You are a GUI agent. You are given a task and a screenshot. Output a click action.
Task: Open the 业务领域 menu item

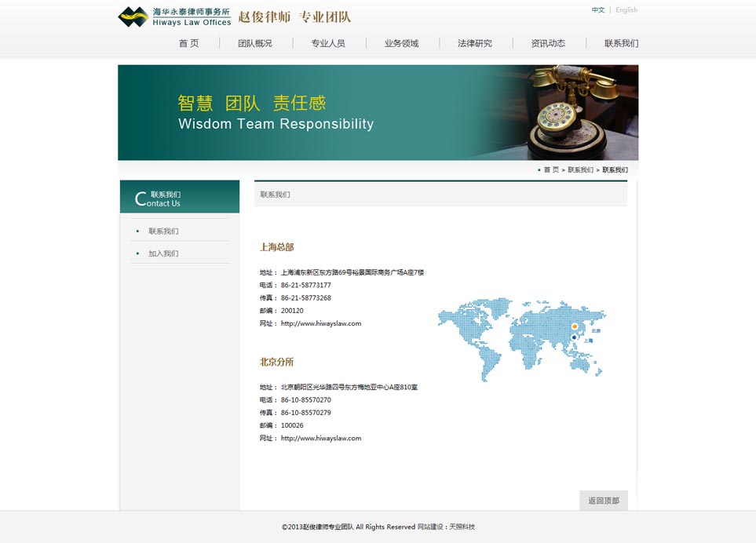(402, 43)
